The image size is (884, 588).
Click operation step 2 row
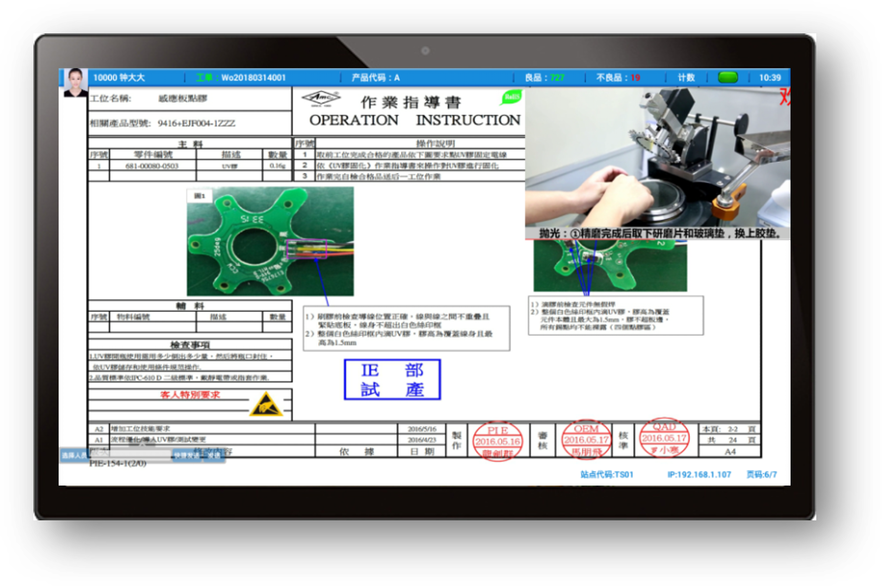tap(409, 166)
